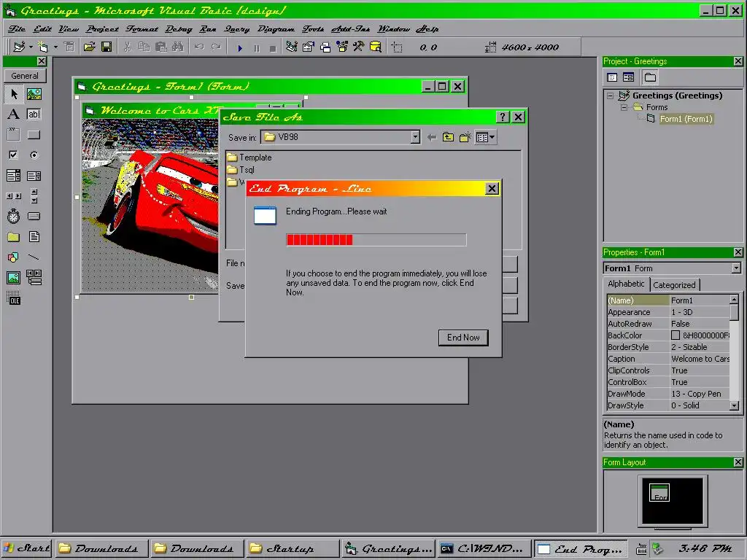
Task: Select the Label control marked A
Action: [14, 114]
